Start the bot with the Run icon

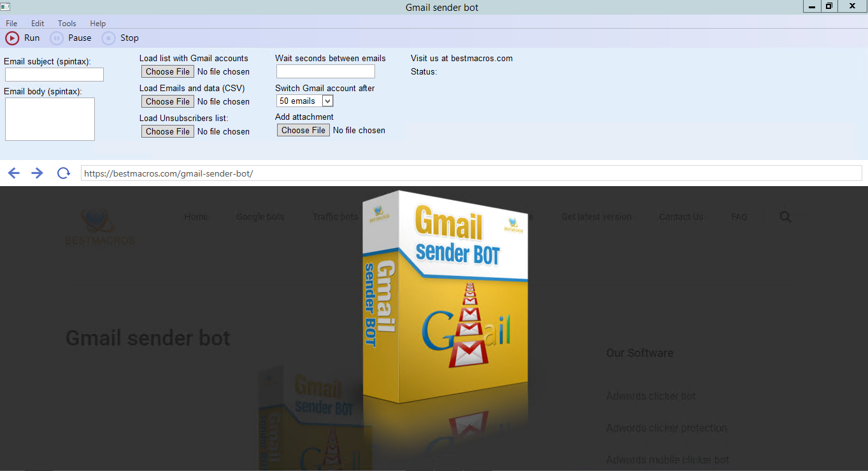(x=12, y=38)
